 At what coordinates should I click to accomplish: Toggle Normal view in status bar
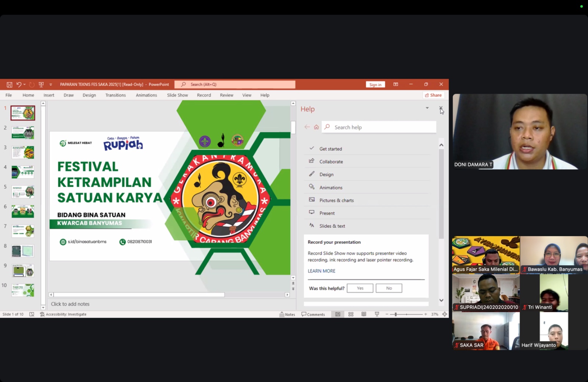pos(338,314)
